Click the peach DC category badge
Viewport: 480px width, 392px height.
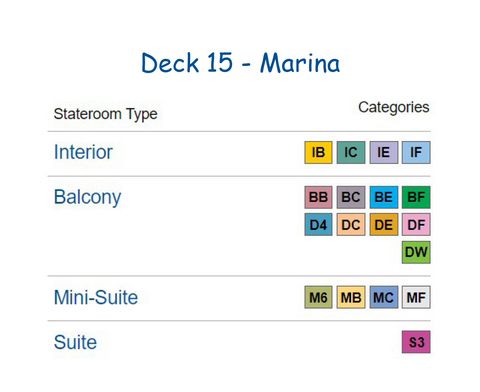tap(351, 225)
